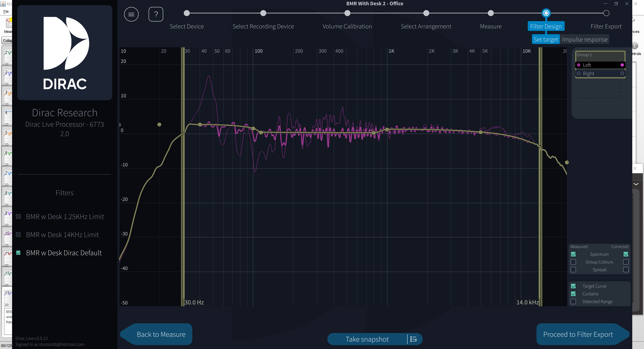Open the hamburger main menu
This screenshot has width=644, height=349.
pyautogui.click(x=131, y=14)
